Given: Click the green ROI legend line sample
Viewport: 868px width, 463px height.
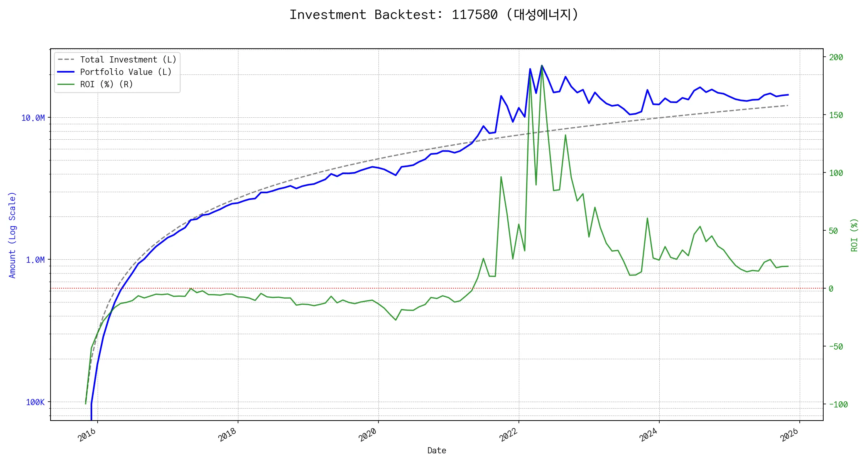Looking at the screenshot, I should click(x=66, y=84).
